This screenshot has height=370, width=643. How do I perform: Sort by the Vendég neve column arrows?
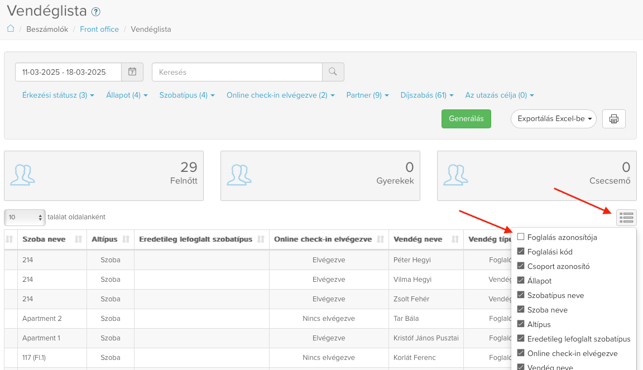[455, 239]
